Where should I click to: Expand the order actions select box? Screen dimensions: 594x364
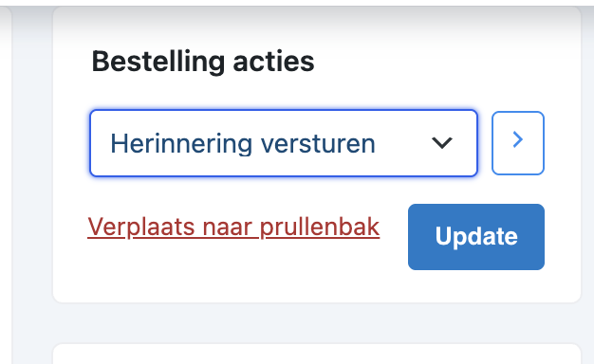[284, 143]
